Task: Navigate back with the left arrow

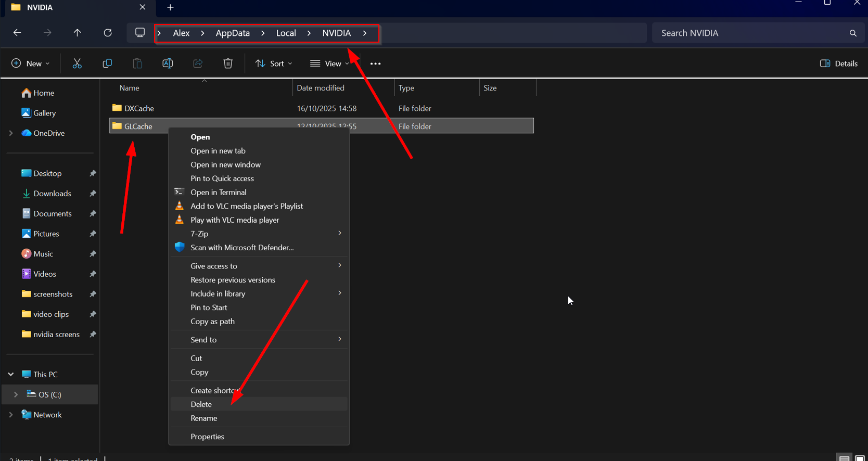Action: [x=17, y=33]
